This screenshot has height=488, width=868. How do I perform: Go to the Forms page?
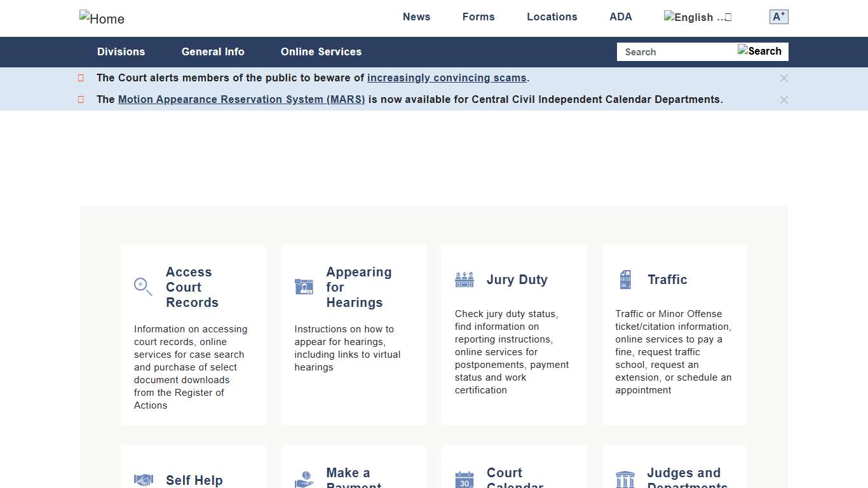[x=478, y=17]
